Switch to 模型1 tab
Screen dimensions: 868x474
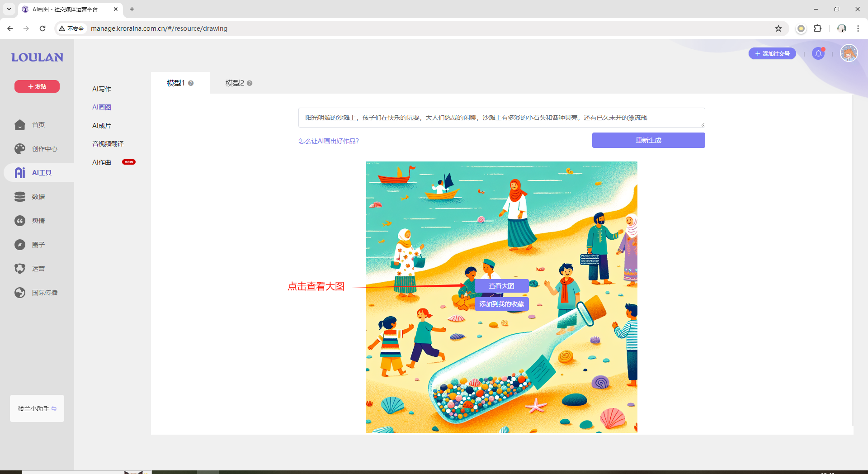coord(180,83)
